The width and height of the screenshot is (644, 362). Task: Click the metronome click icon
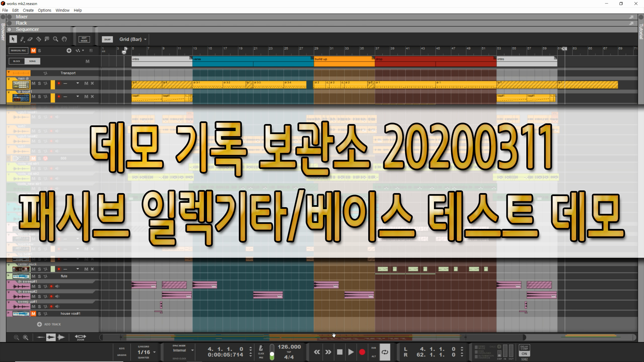(x=261, y=349)
